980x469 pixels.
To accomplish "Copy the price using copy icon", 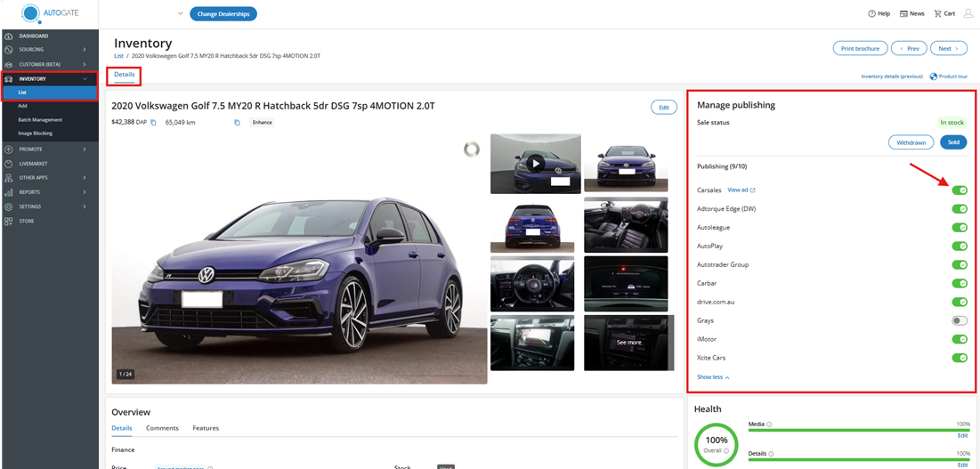I will [153, 122].
